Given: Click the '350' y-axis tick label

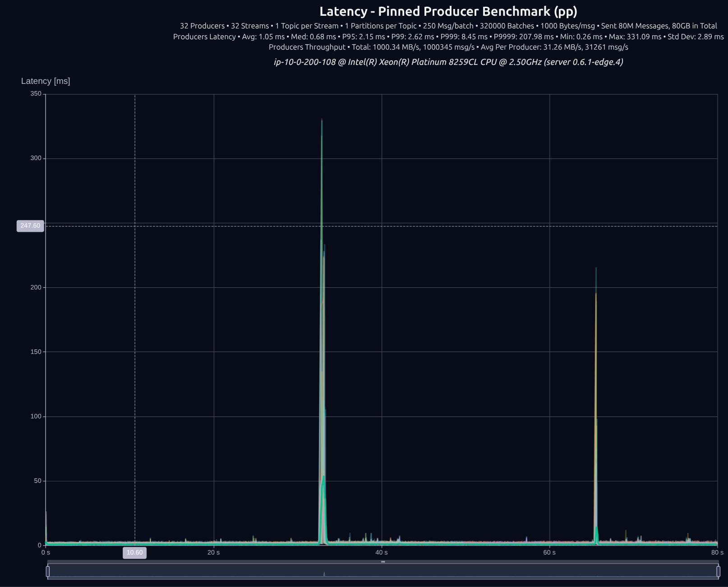Looking at the screenshot, I should tap(36, 94).
